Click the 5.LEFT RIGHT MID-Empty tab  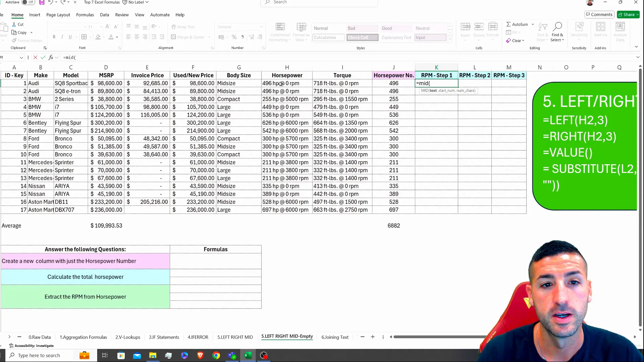[287, 337]
